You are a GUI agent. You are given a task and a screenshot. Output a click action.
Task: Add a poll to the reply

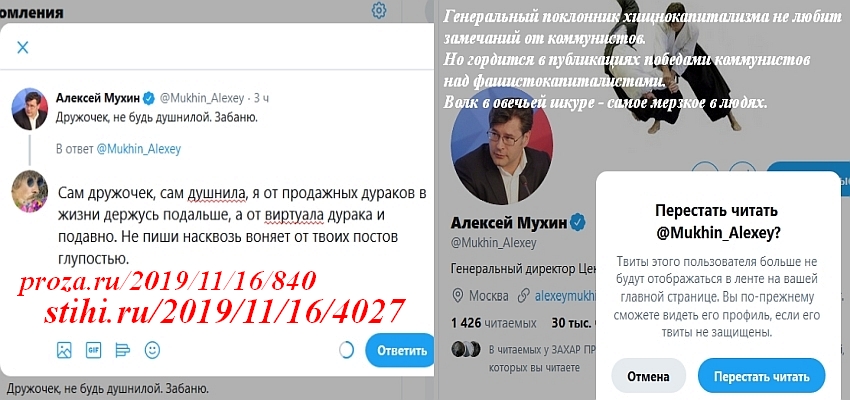(x=123, y=351)
